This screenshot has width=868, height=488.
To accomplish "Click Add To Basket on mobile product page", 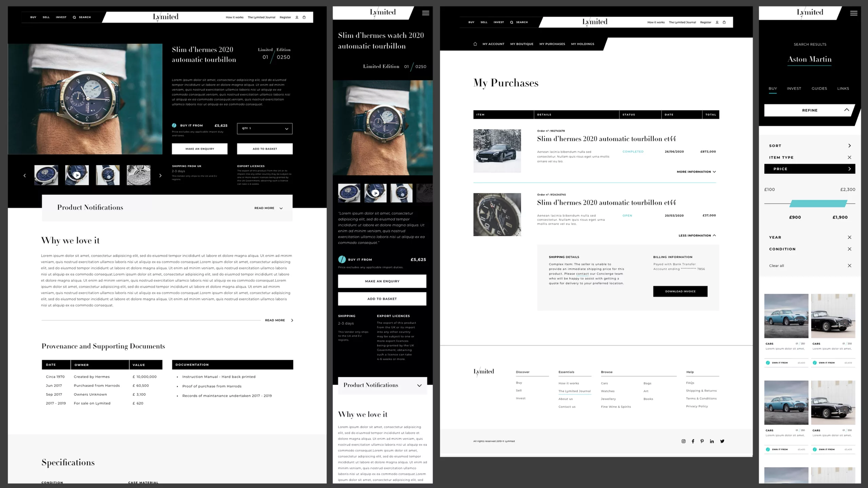I will pos(382,299).
